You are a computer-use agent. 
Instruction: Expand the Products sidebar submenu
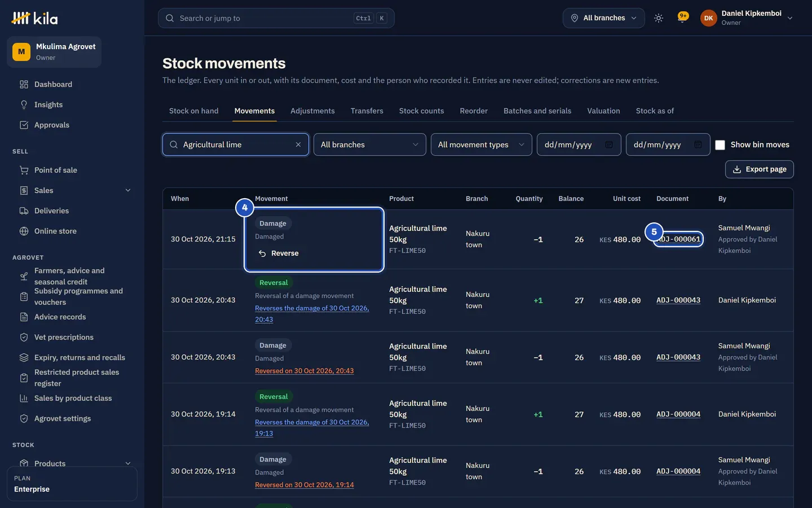pos(128,463)
